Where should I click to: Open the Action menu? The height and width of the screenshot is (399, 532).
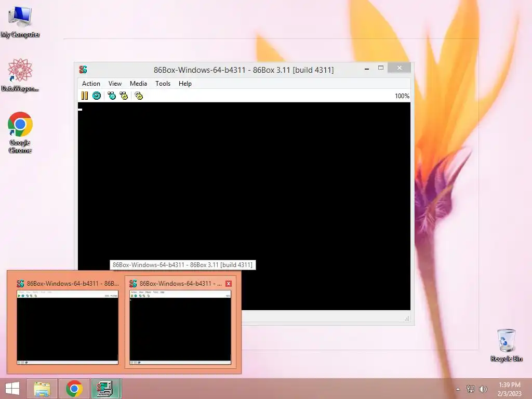pos(91,84)
